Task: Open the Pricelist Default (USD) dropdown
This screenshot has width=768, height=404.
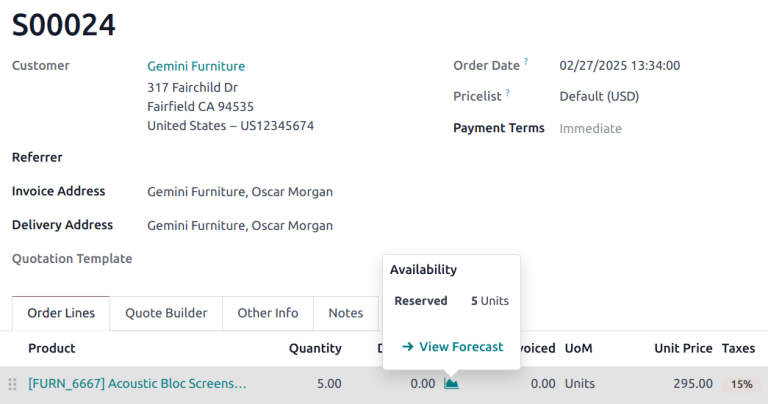Action: tap(599, 97)
